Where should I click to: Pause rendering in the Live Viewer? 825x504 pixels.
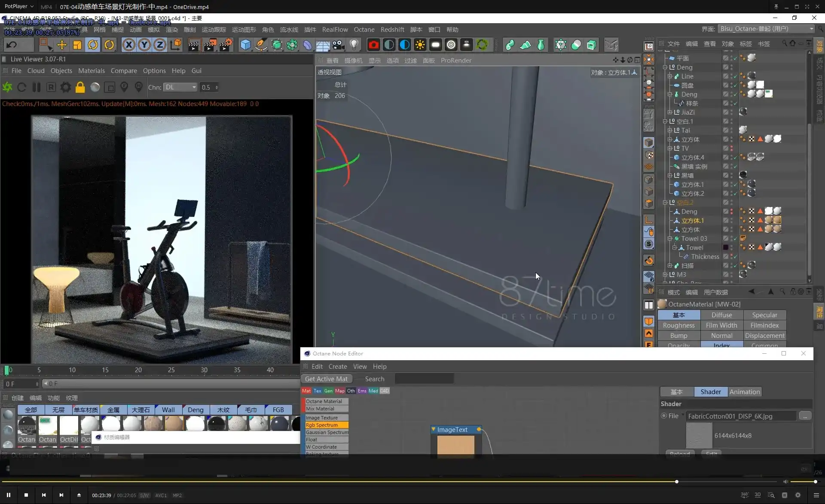[x=36, y=87]
